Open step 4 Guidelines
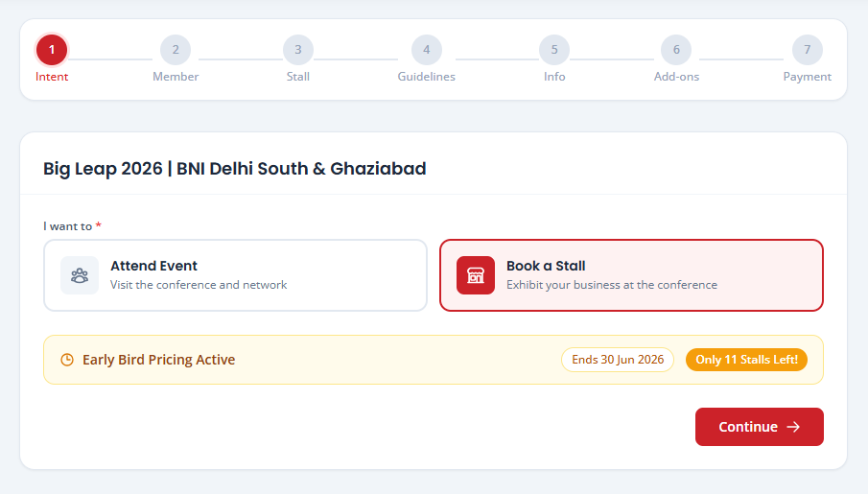This screenshot has width=868, height=494. point(426,50)
